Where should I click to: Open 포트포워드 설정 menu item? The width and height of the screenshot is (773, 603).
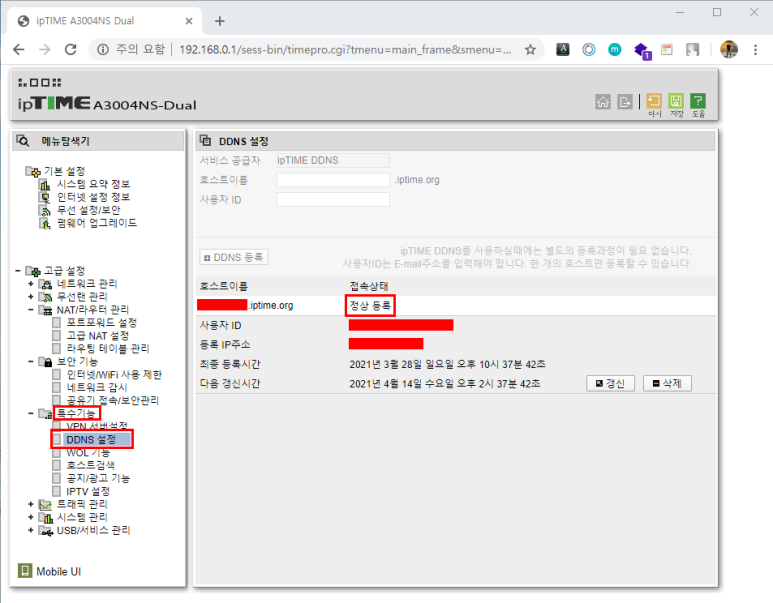pyautogui.click(x=102, y=322)
